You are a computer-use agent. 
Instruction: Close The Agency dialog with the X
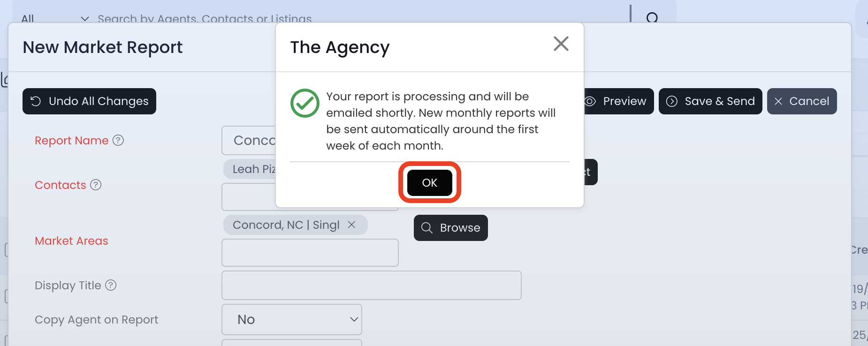coord(561,44)
